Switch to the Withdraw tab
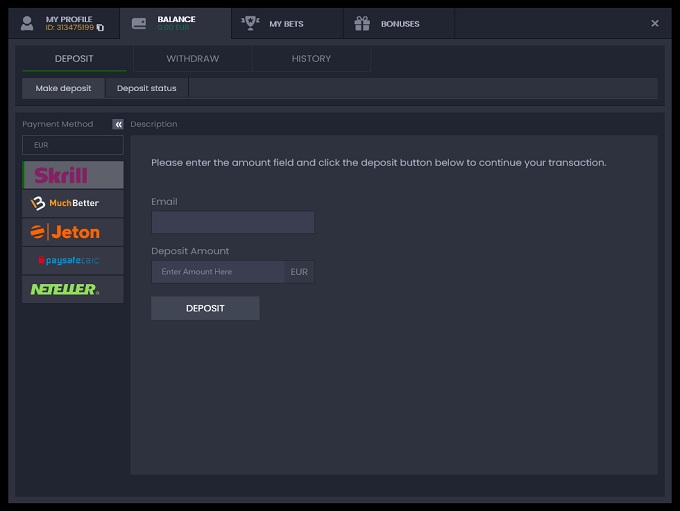This screenshot has width=680, height=511. point(193,59)
